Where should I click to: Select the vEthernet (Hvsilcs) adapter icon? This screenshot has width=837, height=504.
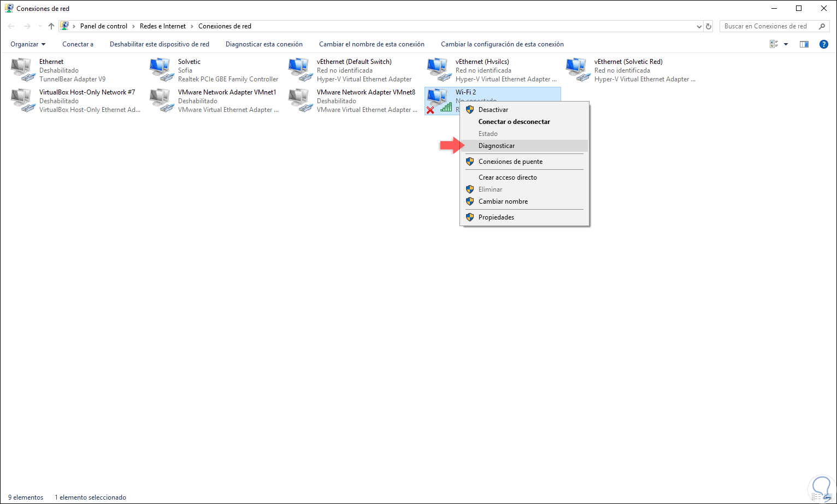(x=439, y=70)
